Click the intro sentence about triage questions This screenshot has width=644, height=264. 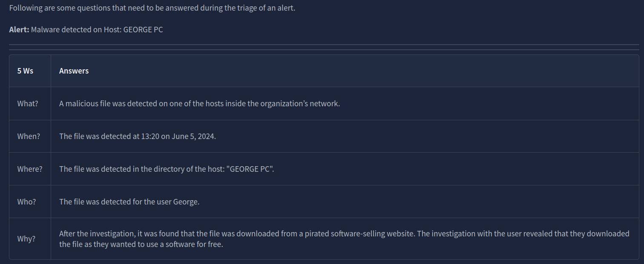click(x=152, y=9)
